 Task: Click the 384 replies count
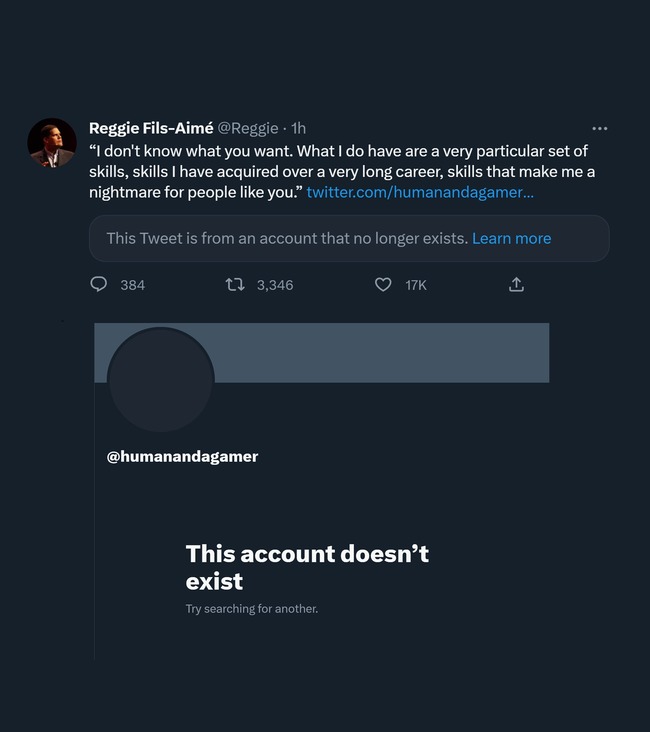click(x=132, y=285)
